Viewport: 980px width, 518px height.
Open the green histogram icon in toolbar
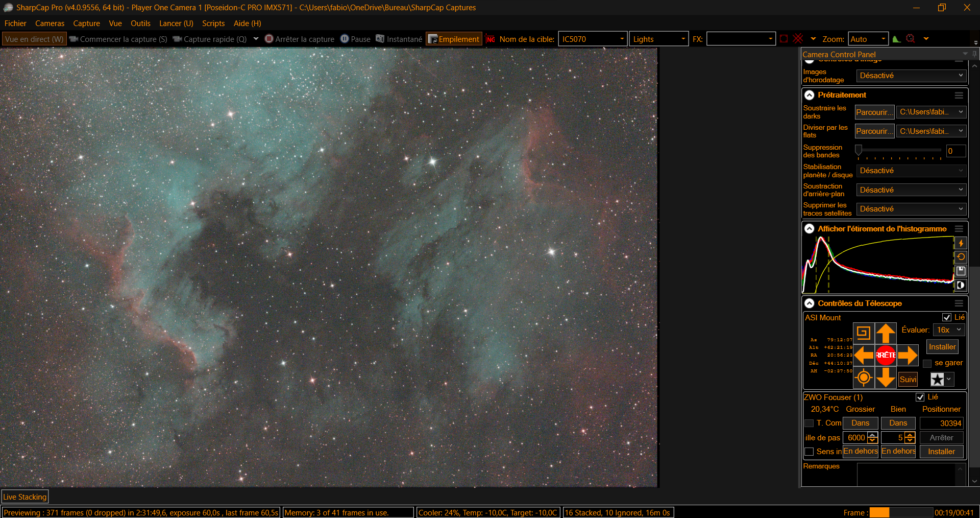click(896, 39)
